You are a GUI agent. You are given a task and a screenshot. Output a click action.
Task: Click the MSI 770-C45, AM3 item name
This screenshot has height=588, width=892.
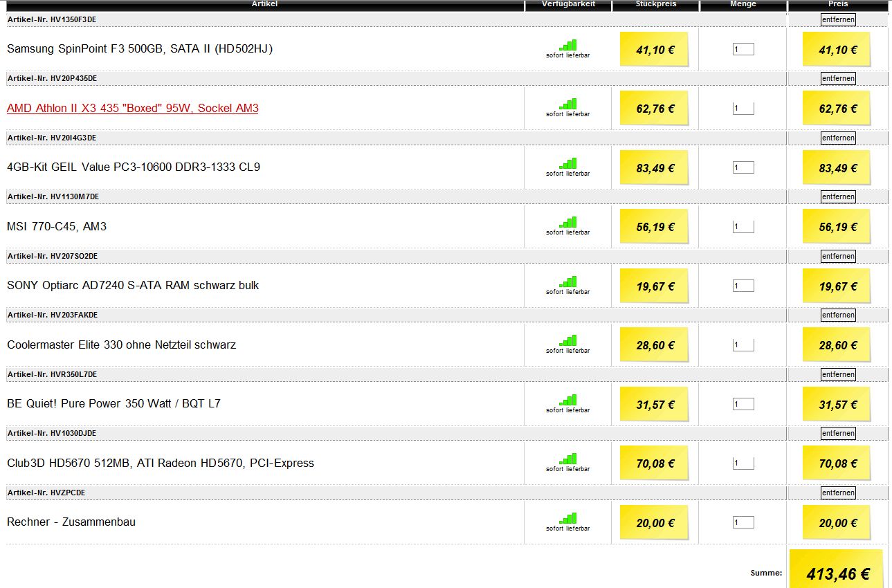tap(57, 227)
